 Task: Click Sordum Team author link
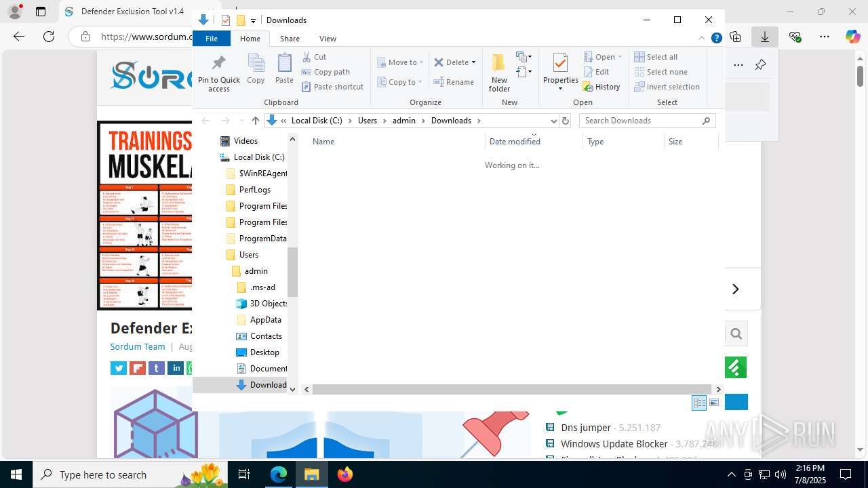pos(138,346)
